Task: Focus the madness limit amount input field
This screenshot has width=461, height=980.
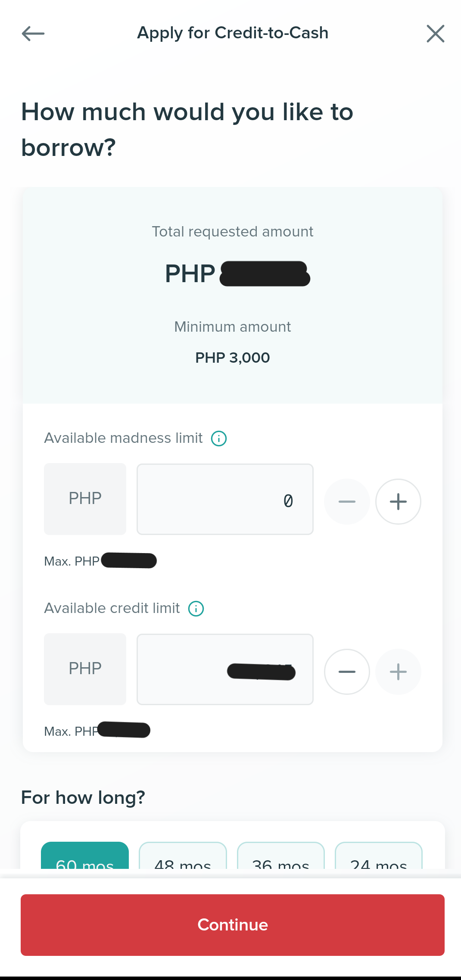Action: (x=225, y=499)
